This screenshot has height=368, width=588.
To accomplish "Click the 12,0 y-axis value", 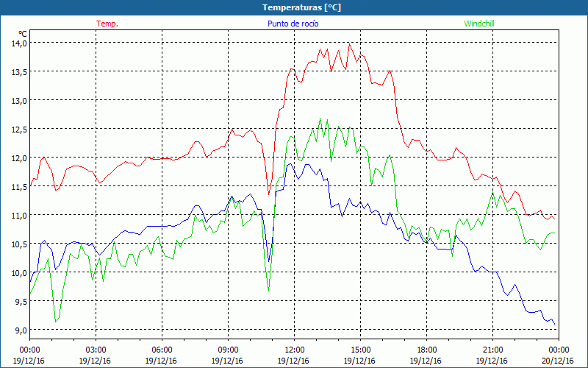I will (x=19, y=158).
